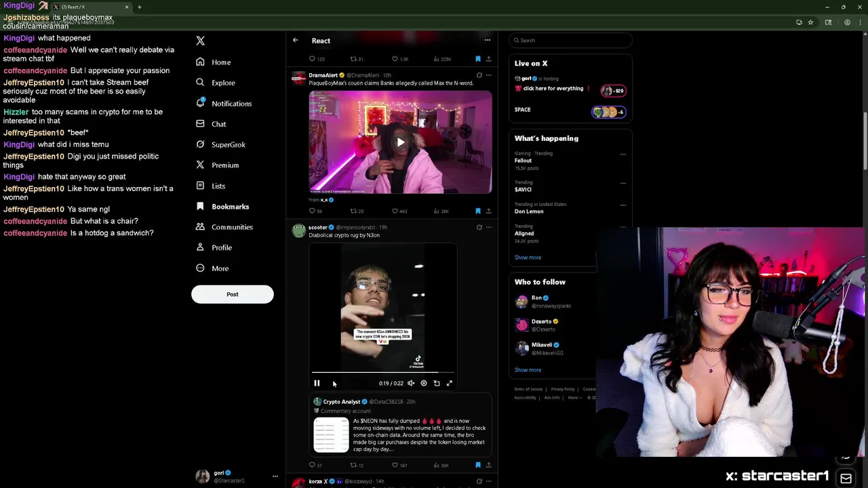The width and height of the screenshot is (868, 488).
Task: Open scooter video picture-in-picture
Action: [437, 383]
